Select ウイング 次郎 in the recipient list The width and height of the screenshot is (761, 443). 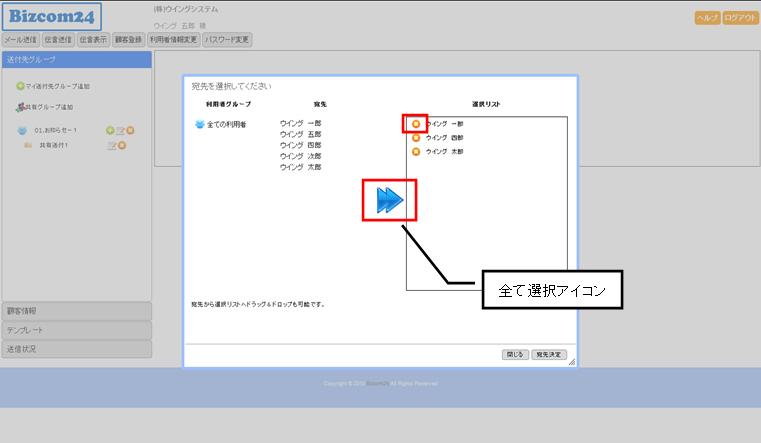300,156
